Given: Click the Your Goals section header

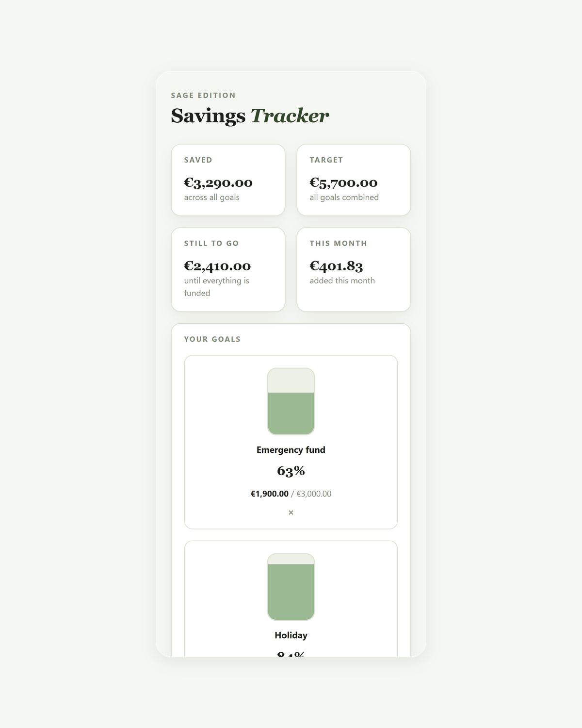Looking at the screenshot, I should click(212, 339).
